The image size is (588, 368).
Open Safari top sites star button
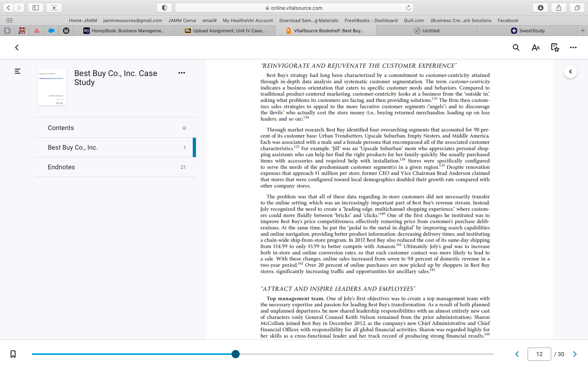pos(54,8)
